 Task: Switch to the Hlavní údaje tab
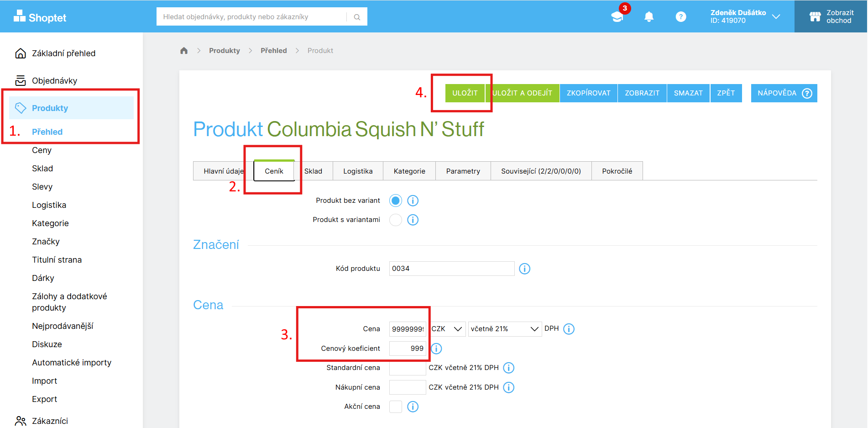pyautogui.click(x=223, y=171)
